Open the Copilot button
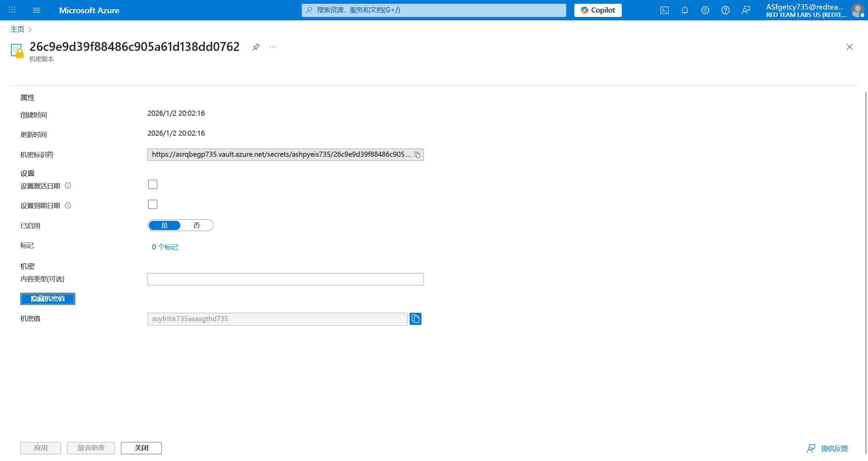Image resolution: width=868 pixels, height=461 pixels. pyautogui.click(x=598, y=10)
